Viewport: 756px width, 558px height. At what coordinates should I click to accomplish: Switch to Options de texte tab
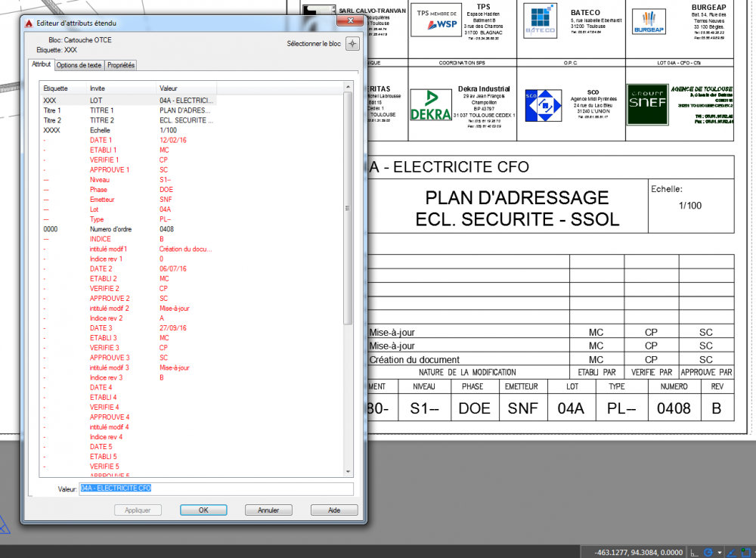click(79, 65)
